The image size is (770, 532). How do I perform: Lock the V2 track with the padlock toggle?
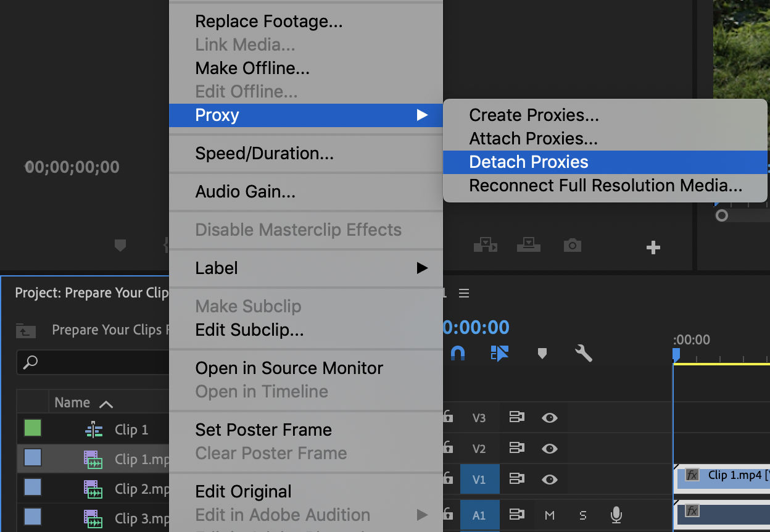(449, 449)
